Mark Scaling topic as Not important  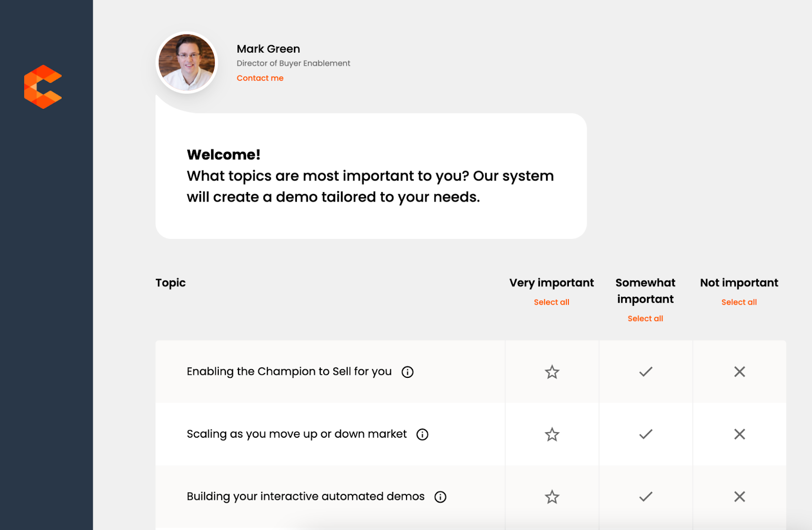pyautogui.click(x=739, y=434)
